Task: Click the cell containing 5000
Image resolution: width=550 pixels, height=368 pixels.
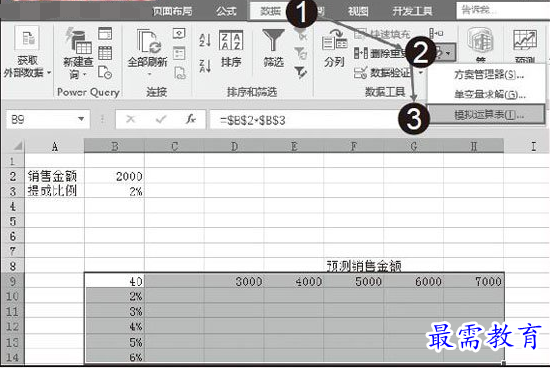Action: (354, 281)
